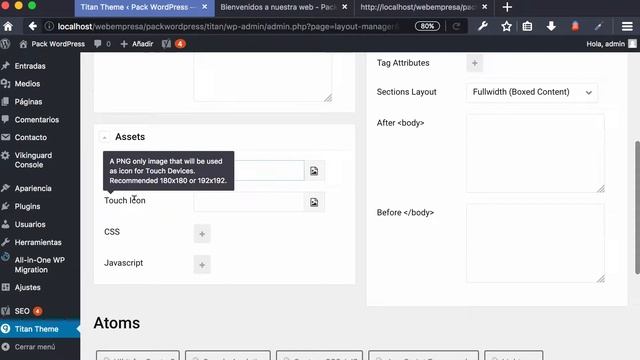Open Comentarios in the sidebar
This screenshot has width=640, height=360.
(x=37, y=120)
